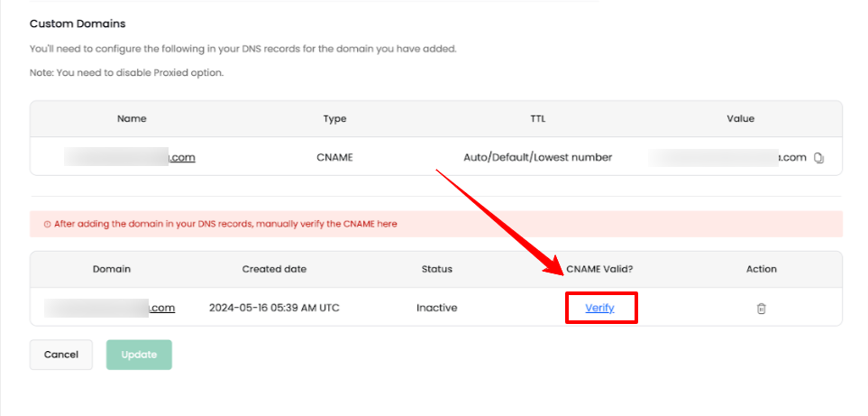Click the warning icon in red banner
868x416 pixels.
coord(47,224)
